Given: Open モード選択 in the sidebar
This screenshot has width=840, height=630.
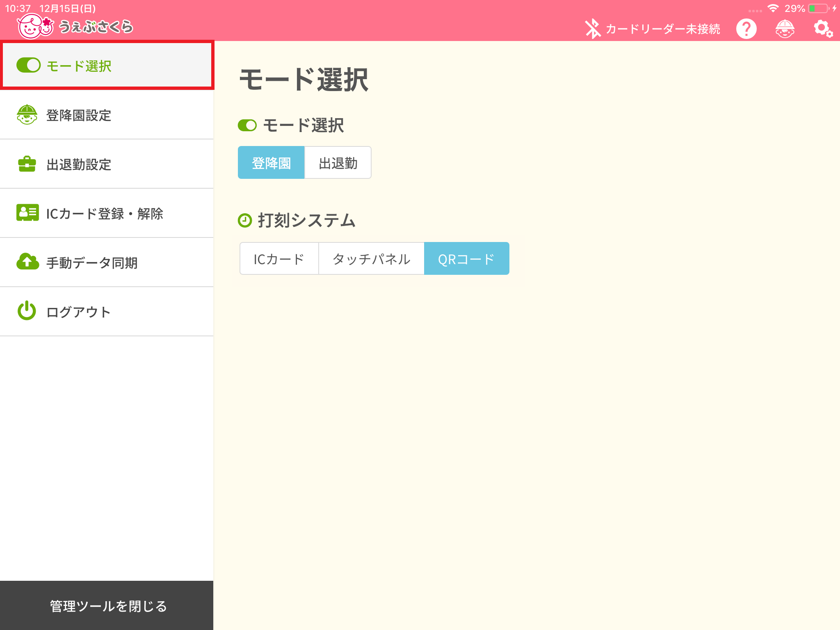Looking at the screenshot, I should pyautogui.click(x=107, y=65).
